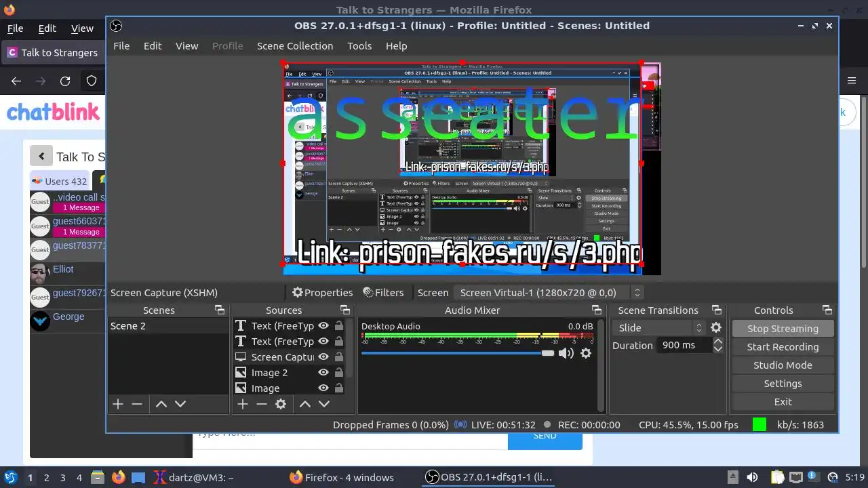Open the Firefox hamburger menu

[x=852, y=81]
